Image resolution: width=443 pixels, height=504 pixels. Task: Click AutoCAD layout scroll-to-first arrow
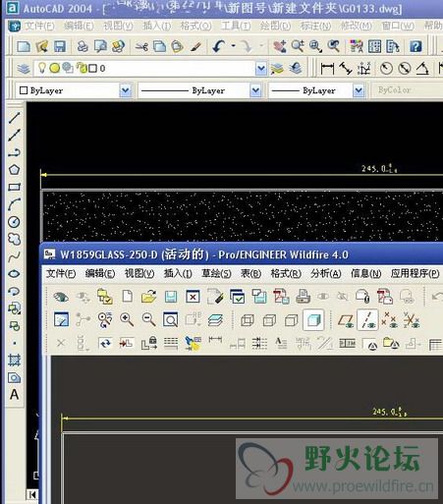[x=32, y=494]
